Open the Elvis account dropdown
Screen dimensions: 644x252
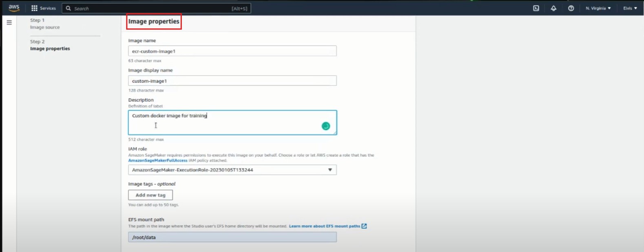click(630, 8)
